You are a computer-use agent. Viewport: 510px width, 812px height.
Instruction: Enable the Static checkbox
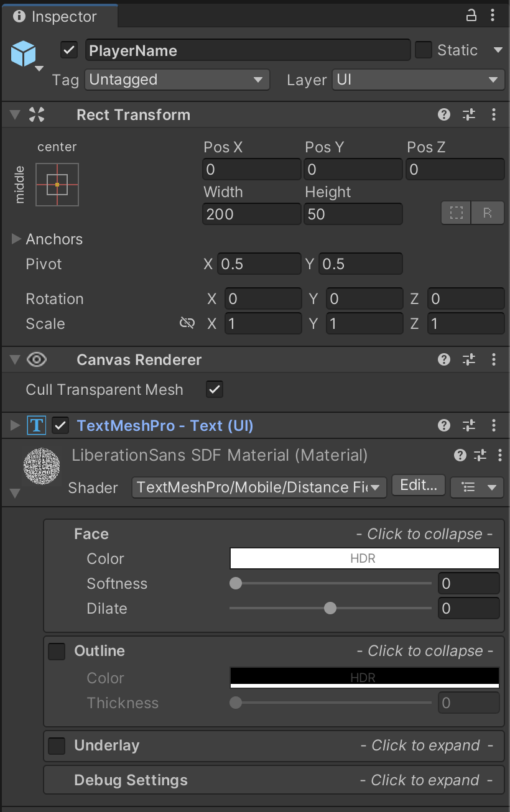(424, 50)
